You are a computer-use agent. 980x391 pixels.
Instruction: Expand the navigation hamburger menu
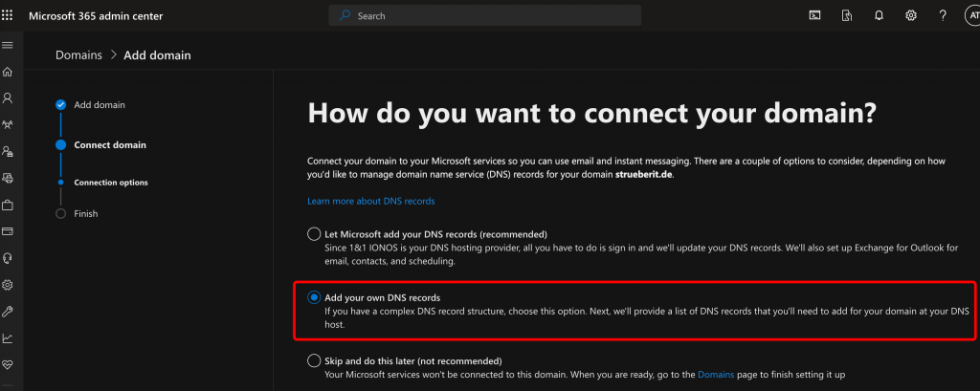coord(9,45)
